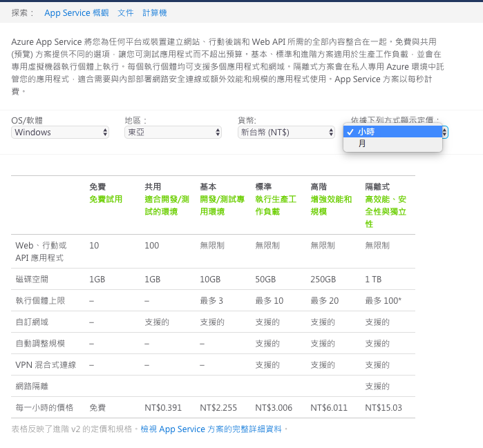
Task: Click the NT$3.006 price cell
Action: pos(274,408)
